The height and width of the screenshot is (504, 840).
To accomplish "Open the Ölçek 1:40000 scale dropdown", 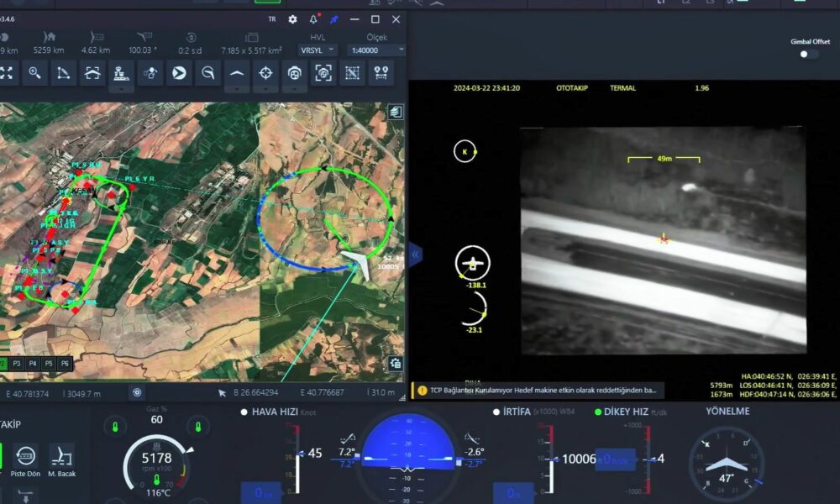I will 376,50.
